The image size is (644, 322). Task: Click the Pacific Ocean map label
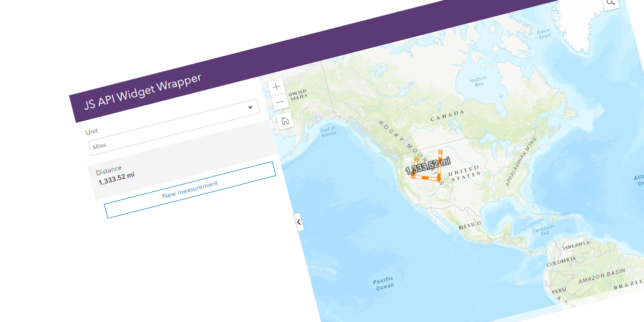(384, 283)
